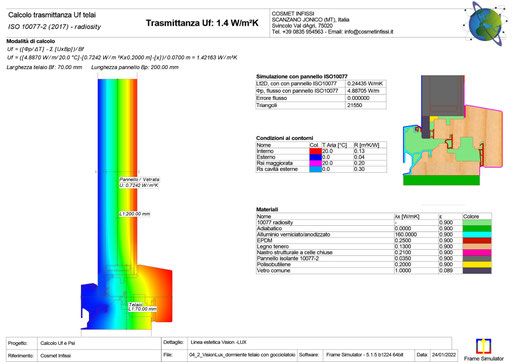Screen dimensions: 512x362
Task: Click the Poliisobutilene yellow swatch
Action: pos(477,264)
